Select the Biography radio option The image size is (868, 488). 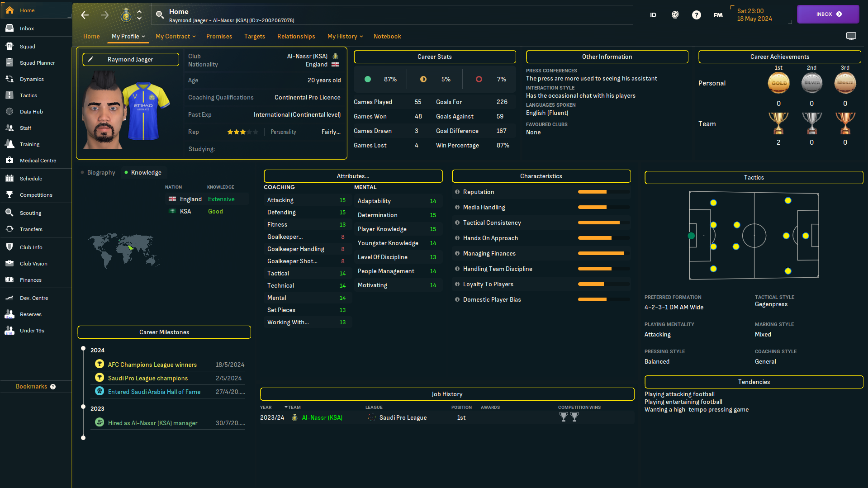tap(98, 172)
